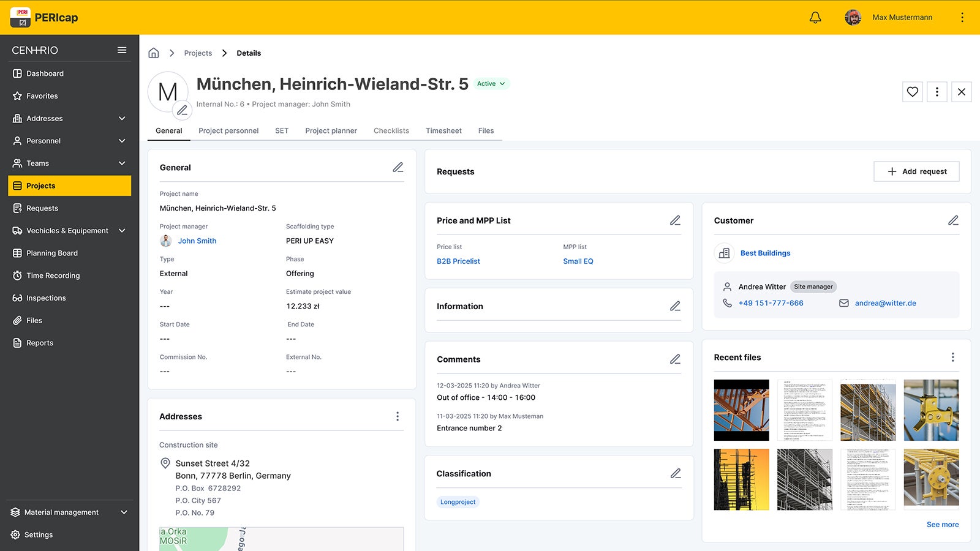Click the edit pencil on Price and MPP List

[675, 220]
